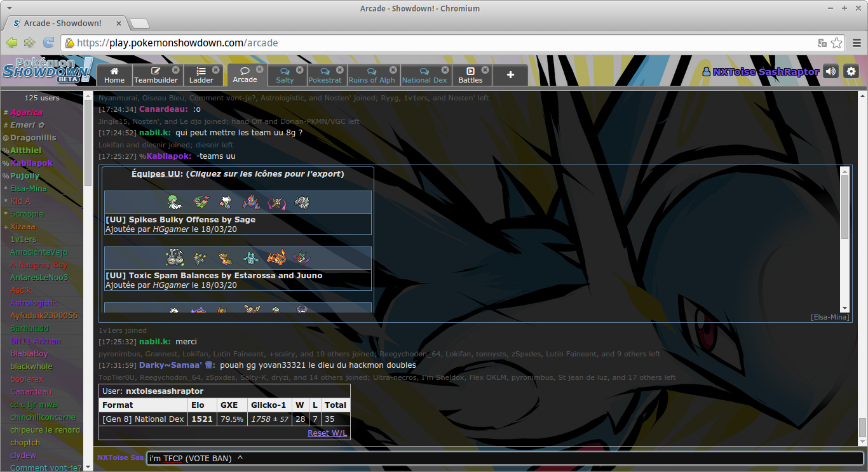Click Darky~Samaa' username in chat

[x=177, y=365]
